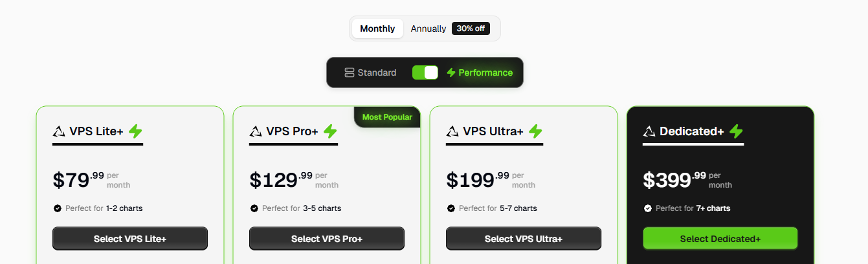Screen dimensions: 868x264
Task: Click the VPS Lite+ logo icon
Action: 59,131
